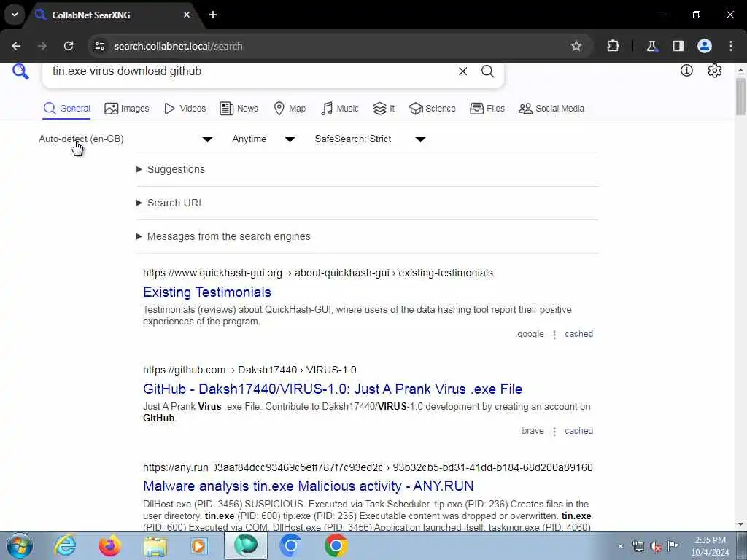
Task: Submit search with magnifier button
Action: 487,71
